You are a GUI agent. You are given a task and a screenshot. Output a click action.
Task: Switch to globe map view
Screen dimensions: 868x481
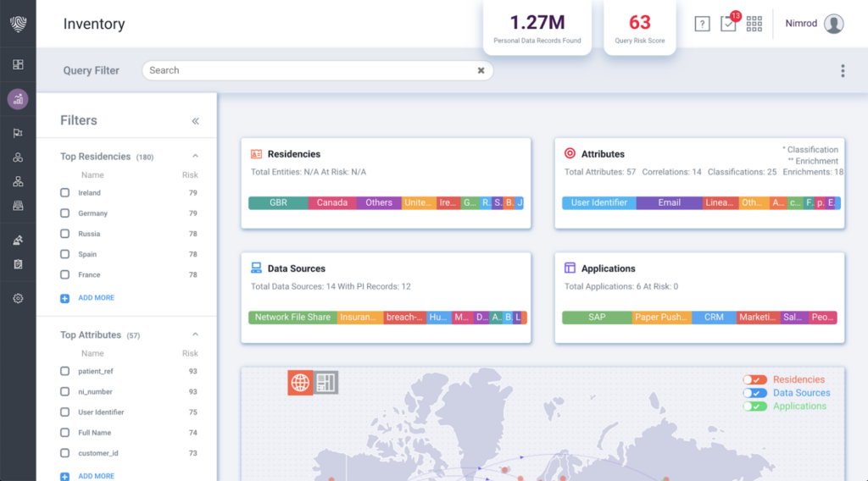pyautogui.click(x=300, y=383)
